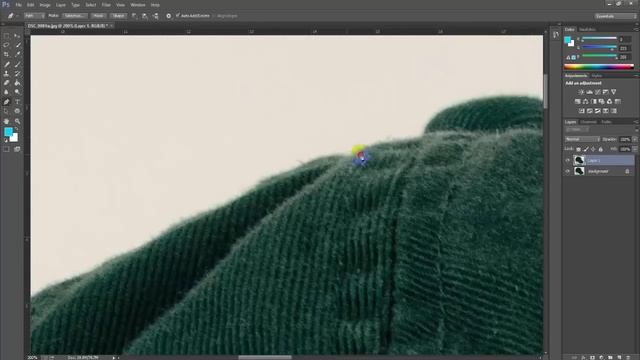
Task: Select the Path Selection tool
Action: pyautogui.click(x=7, y=111)
